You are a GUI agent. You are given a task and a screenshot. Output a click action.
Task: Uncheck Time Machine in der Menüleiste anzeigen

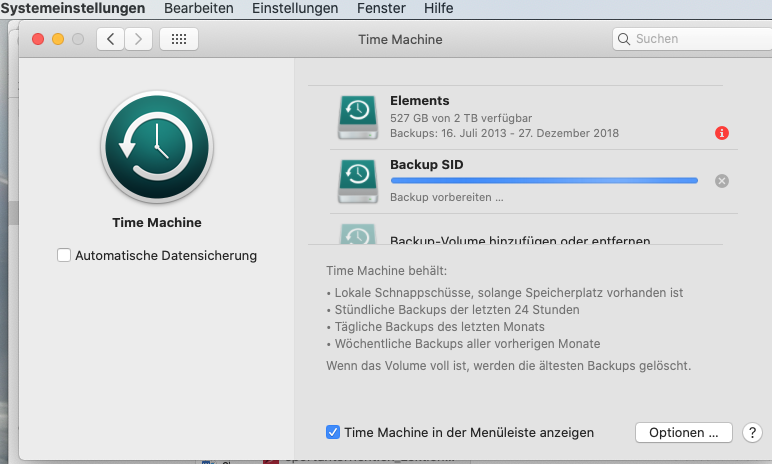click(x=333, y=432)
